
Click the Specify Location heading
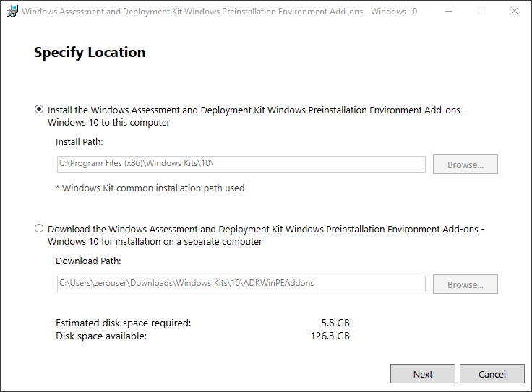click(90, 53)
